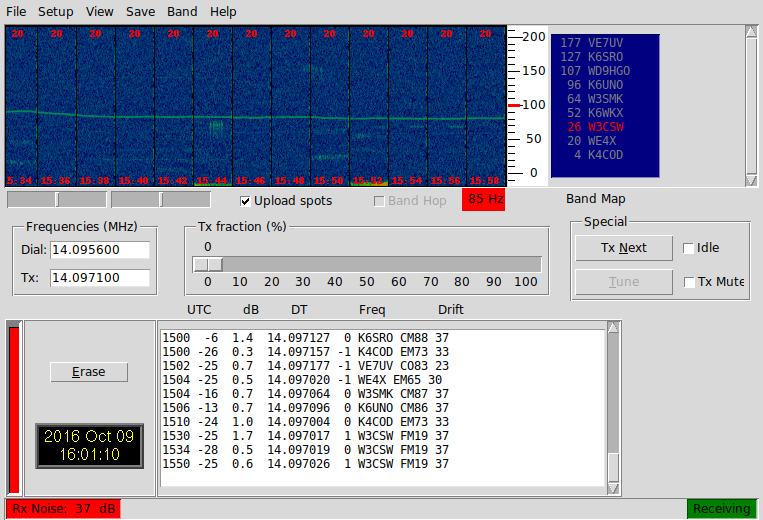The width and height of the screenshot is (763, 520).
Task: Click the red 85 Hz indicator
Action: pos(483,199)
